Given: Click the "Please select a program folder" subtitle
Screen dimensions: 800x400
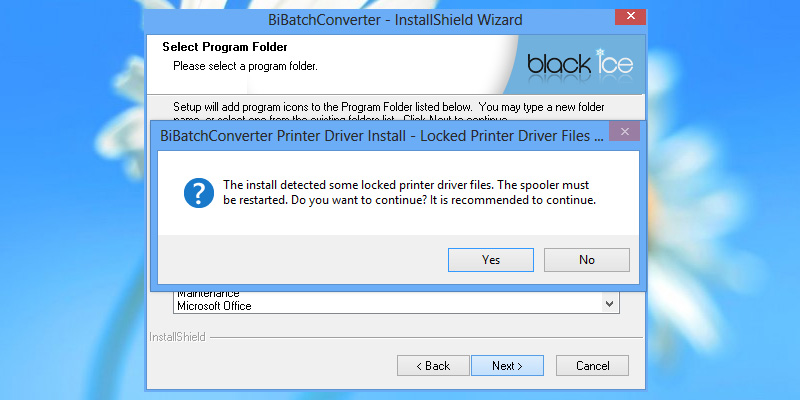Looking at the screenshot, I should pyautogui.click(x=245, y=66).
